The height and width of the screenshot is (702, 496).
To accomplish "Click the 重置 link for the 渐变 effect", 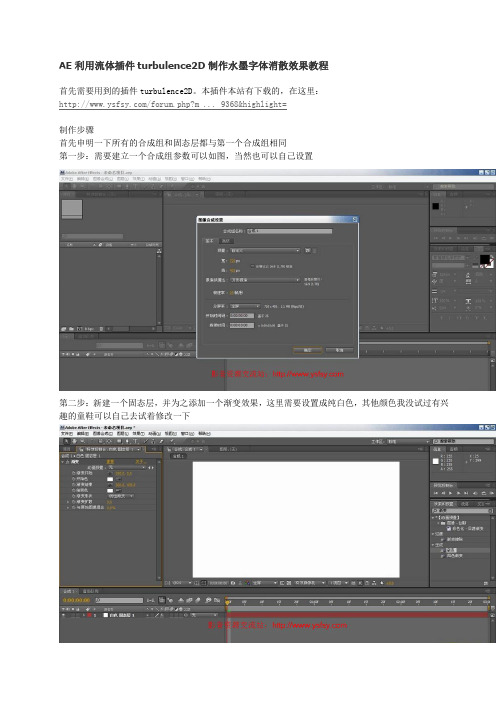I will pyautogui.click(x=110, y=462).
